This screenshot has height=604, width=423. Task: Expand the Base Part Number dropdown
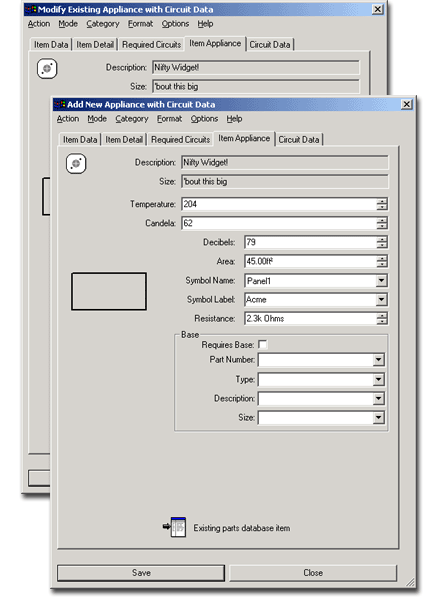378,360
